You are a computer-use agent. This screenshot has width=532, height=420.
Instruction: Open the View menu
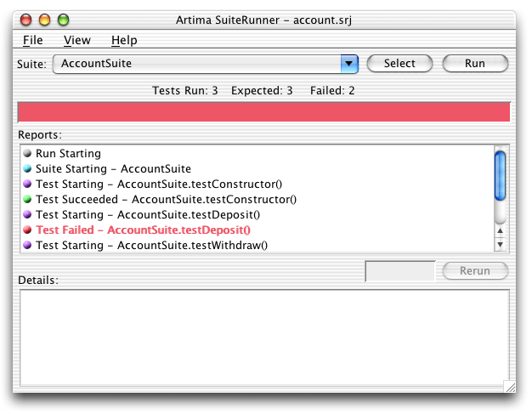coord(77,41)
